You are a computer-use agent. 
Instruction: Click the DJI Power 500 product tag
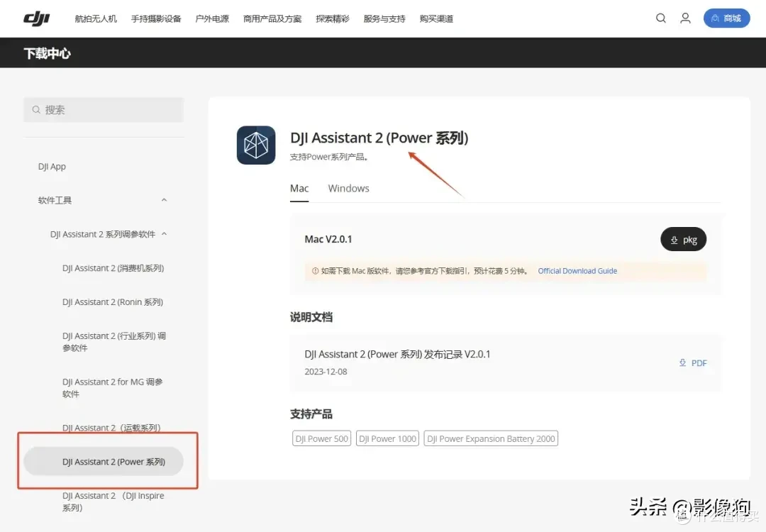pyautogui.click(x=321, y=438)
